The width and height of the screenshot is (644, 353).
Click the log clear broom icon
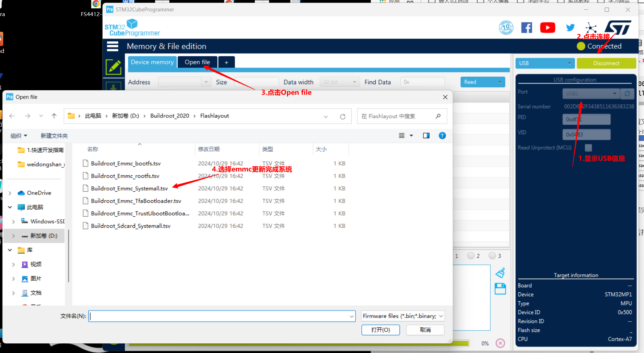pyautogui.click(x=500, y=273)
